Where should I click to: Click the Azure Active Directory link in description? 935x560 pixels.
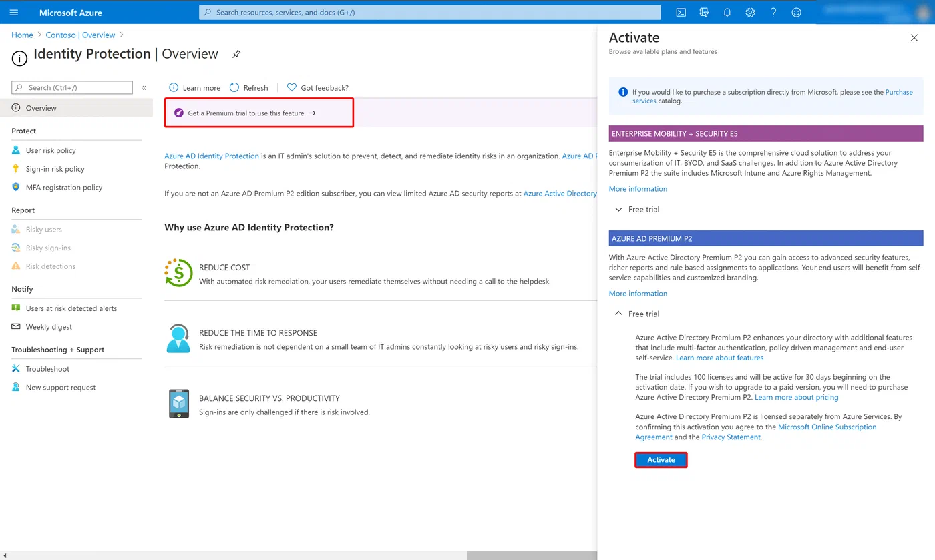(x=560, y=194)
